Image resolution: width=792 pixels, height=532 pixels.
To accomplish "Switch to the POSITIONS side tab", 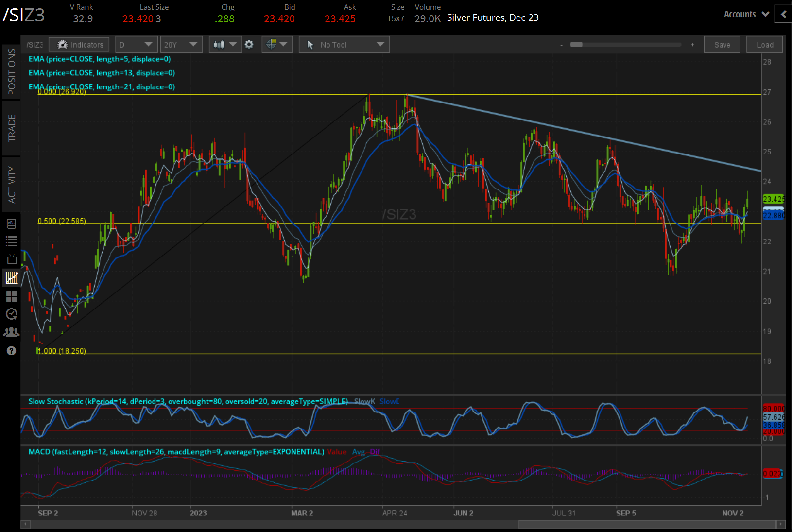I will [12, 72].
